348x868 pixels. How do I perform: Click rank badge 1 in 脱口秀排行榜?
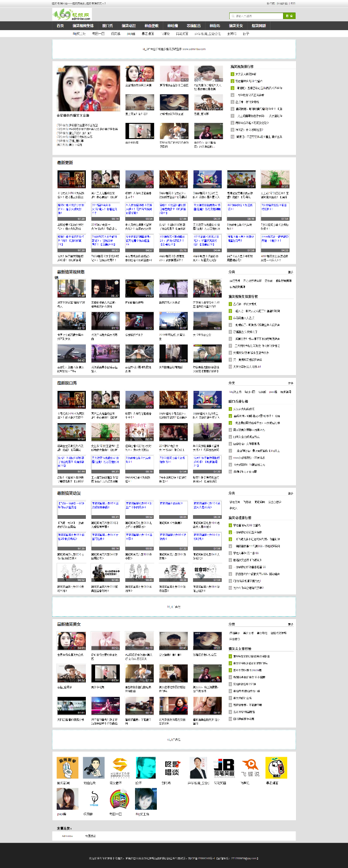pos(230,409)
